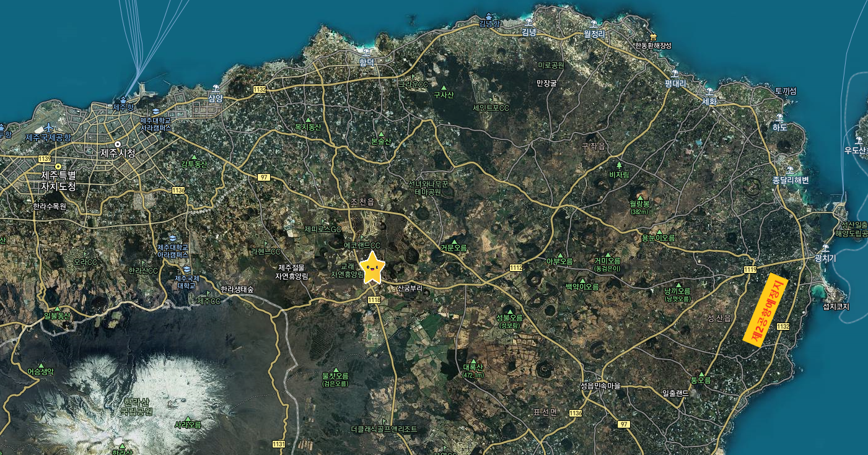Select the 제피로스GC label
This screenshot has height=455, width=868.
point(323,229)
